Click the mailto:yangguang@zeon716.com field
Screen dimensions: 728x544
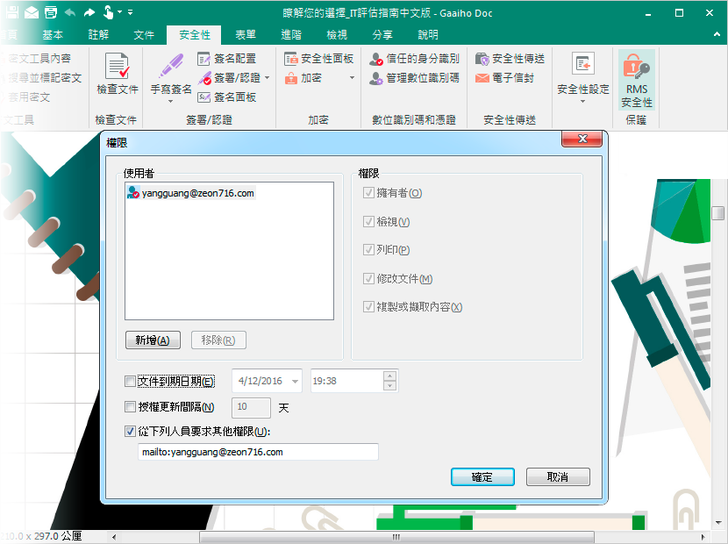[x=258, y=452]
